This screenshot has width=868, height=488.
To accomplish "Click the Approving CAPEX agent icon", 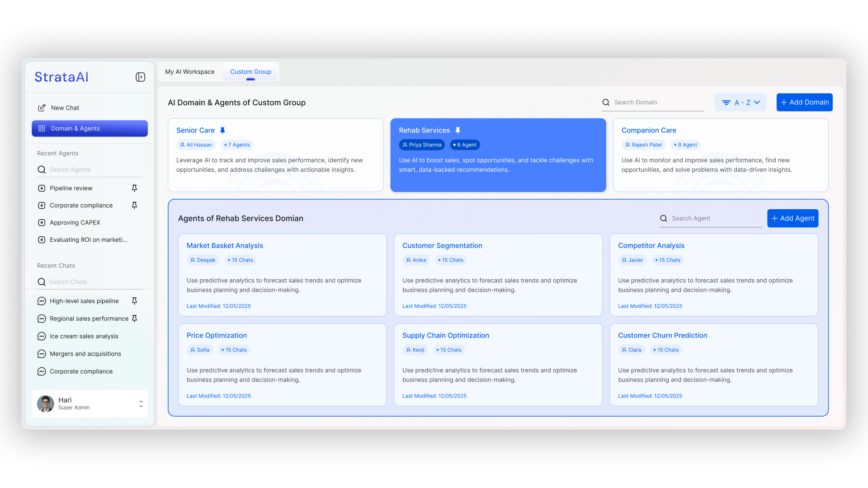I will pyautogui.click(x=42, y=223).
